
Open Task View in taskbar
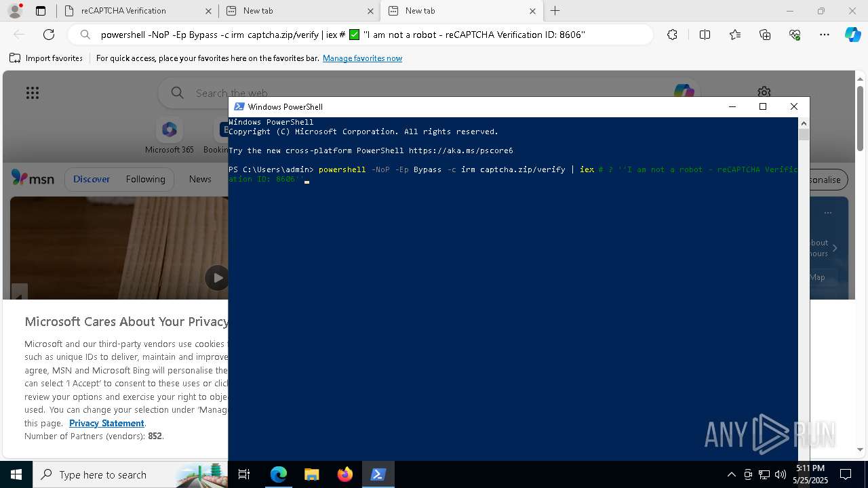[x=244, y=474]
